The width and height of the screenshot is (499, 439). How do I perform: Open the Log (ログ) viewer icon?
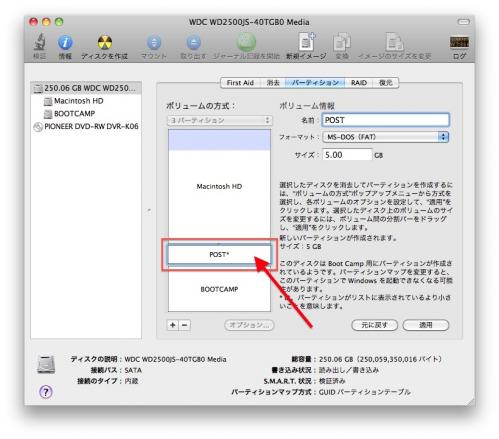[x=459, y=42]
